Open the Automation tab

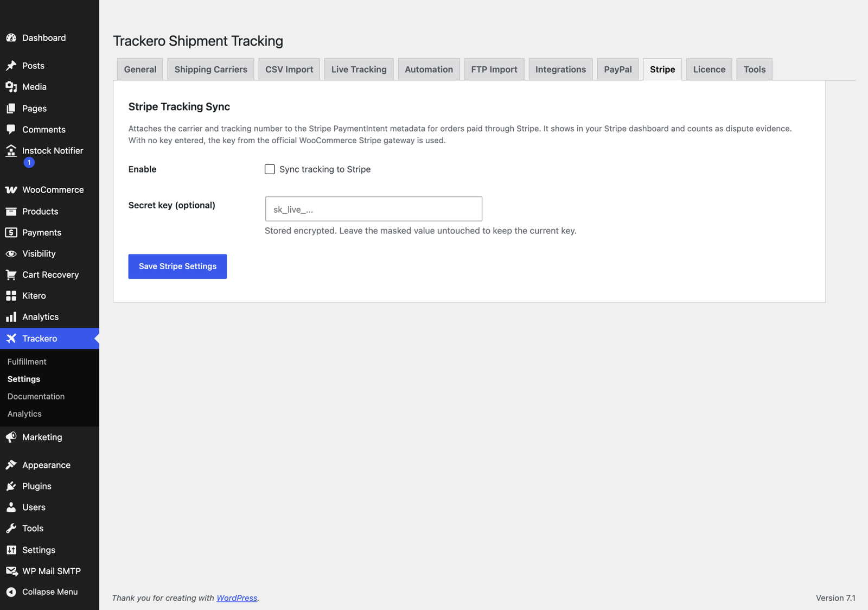[x=429, y=69]
